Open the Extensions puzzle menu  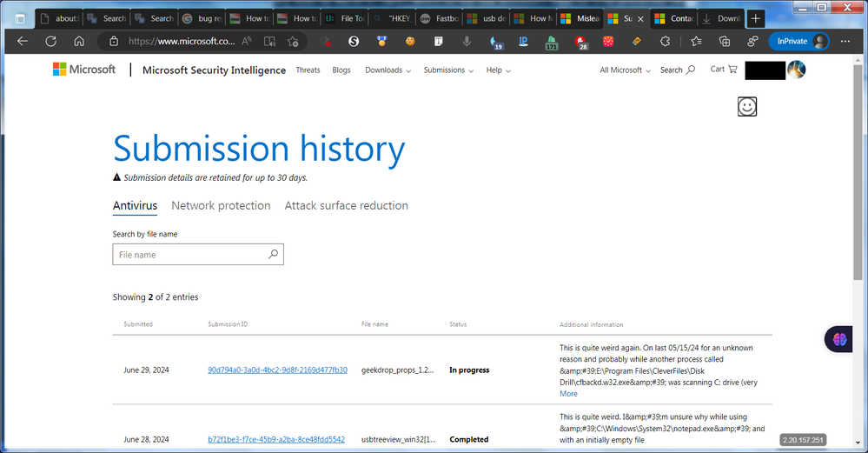click(x=666, y=41)
